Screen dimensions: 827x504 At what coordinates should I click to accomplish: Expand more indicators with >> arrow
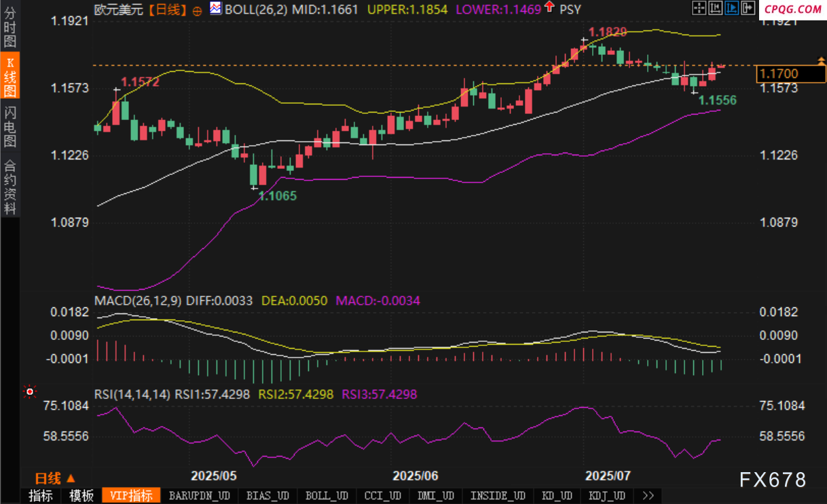tap(648, 496)
